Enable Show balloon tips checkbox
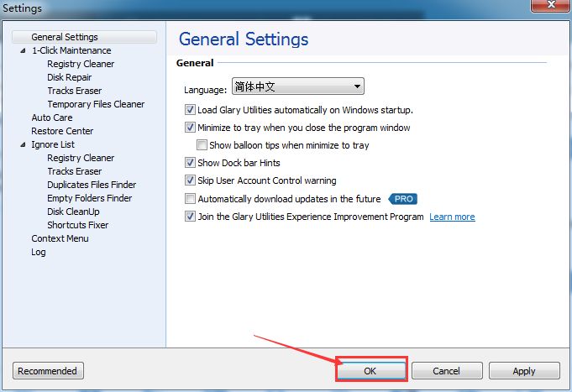Screen dimensions: 572x392 [202, 145]
